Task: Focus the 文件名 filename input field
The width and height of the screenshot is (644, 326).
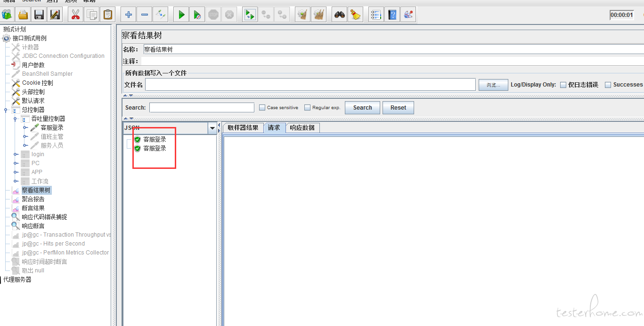Action: tap(310, 84)
